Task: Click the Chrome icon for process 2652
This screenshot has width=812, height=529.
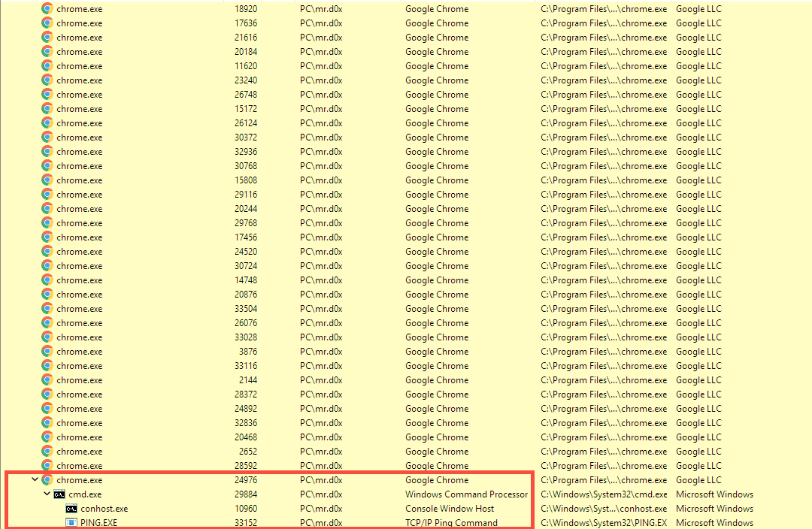Action: coord(47,451)
